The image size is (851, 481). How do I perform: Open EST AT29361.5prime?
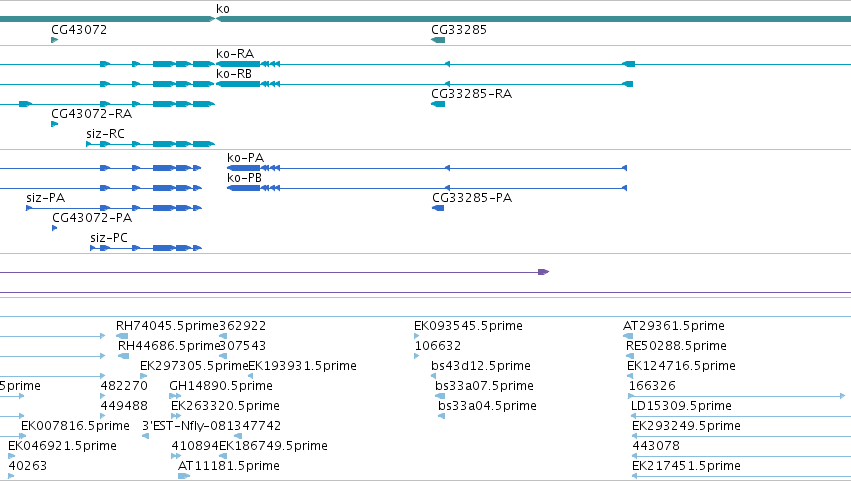[x=674, y=326]
